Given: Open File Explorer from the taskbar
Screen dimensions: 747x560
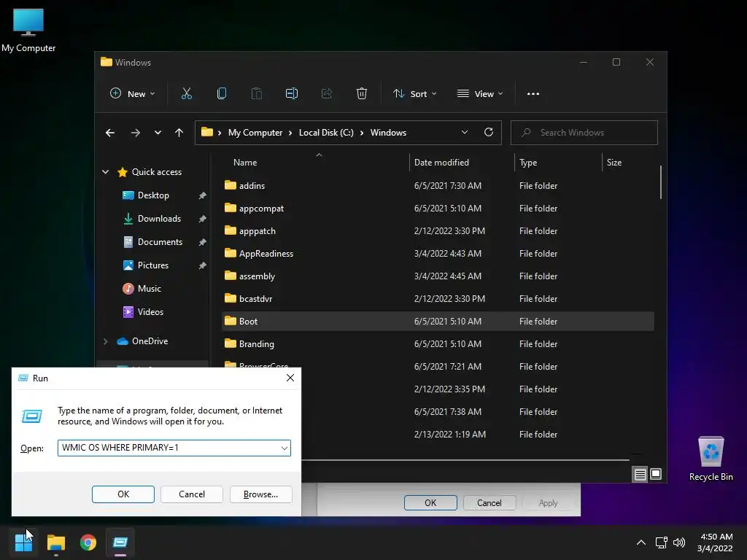Looking at the screenshot, I should (56, 542).
